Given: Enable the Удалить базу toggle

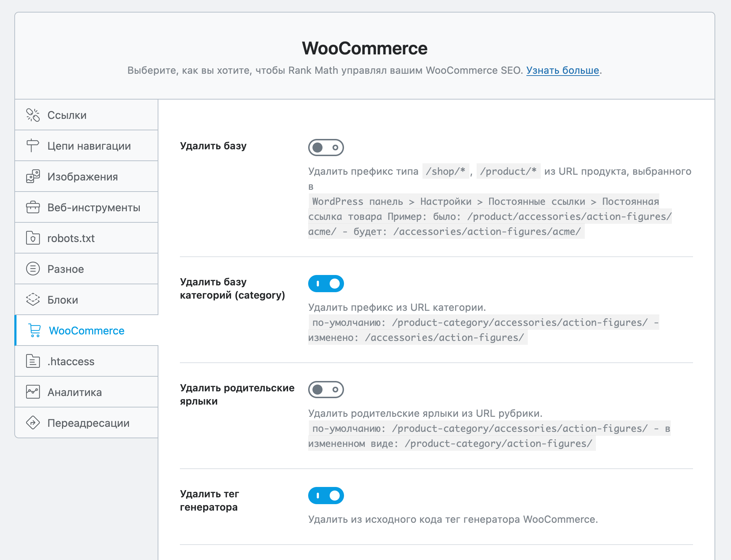Looking at the screenshot, I should point(326,148).
